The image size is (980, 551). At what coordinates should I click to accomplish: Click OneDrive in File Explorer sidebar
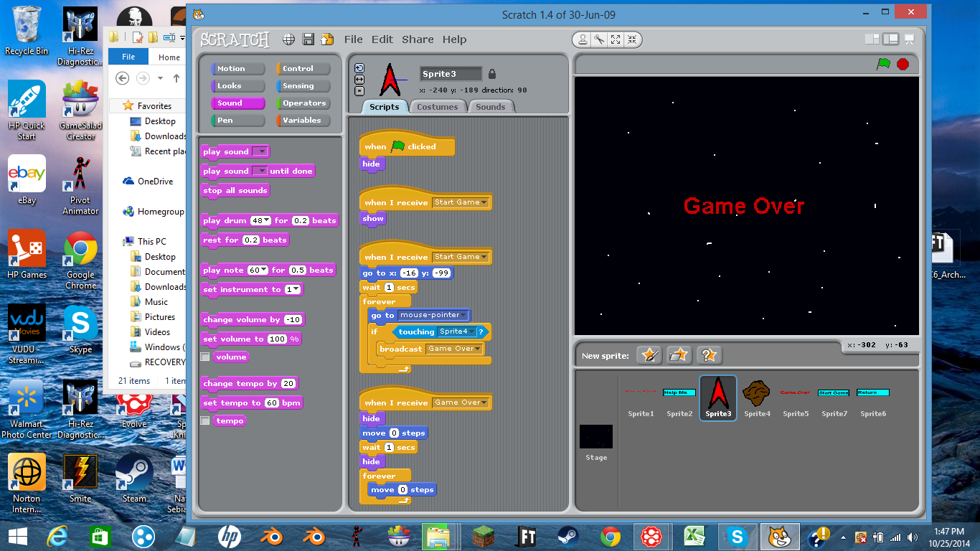click(148, 182)
